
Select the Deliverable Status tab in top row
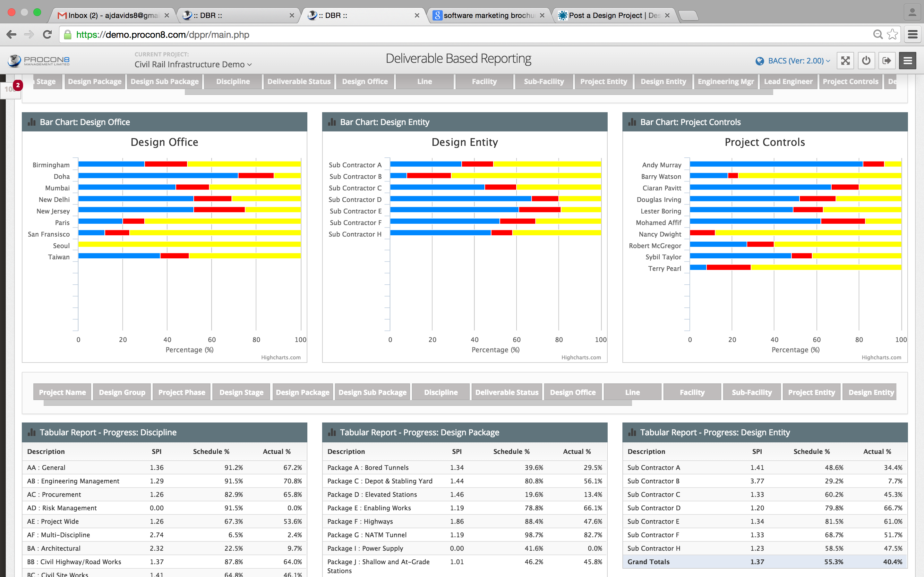click(299, 81)
